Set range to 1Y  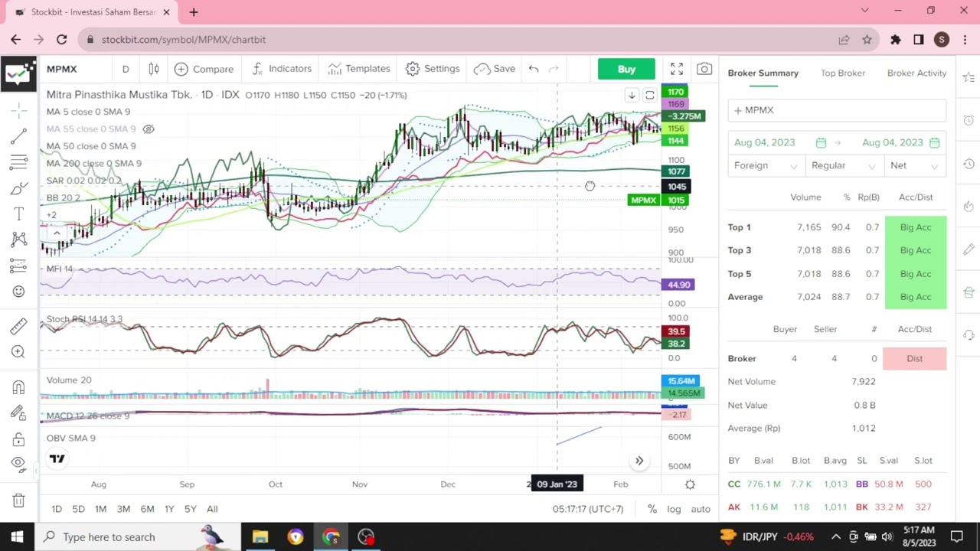click(x=169, y=509)
